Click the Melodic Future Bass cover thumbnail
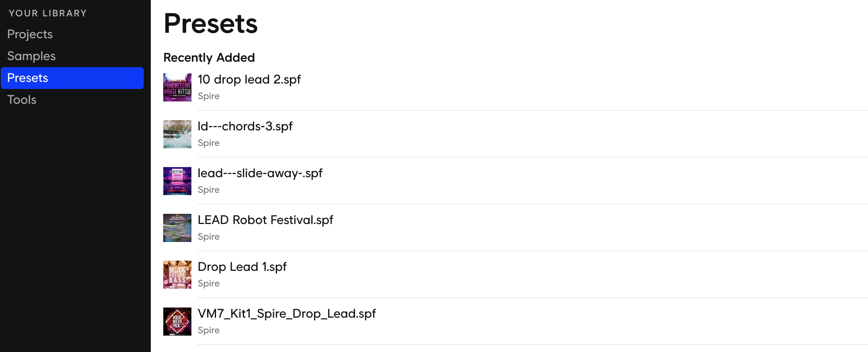Viewport: 868px width, 352px height. coord(177,275)
